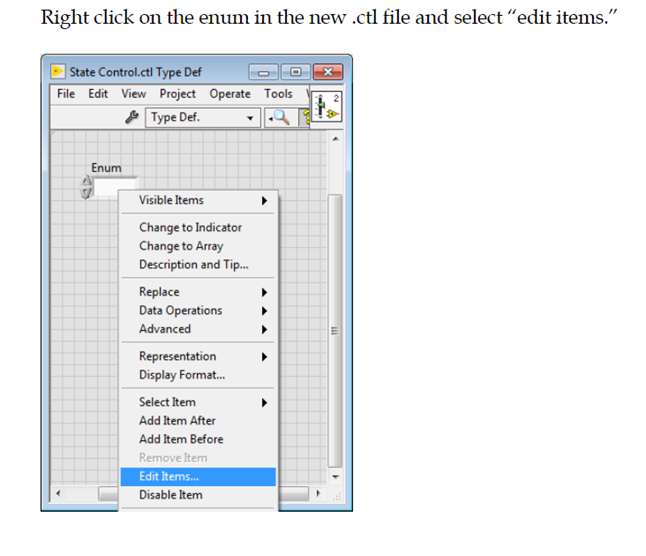Choose Change to Array

198,246
